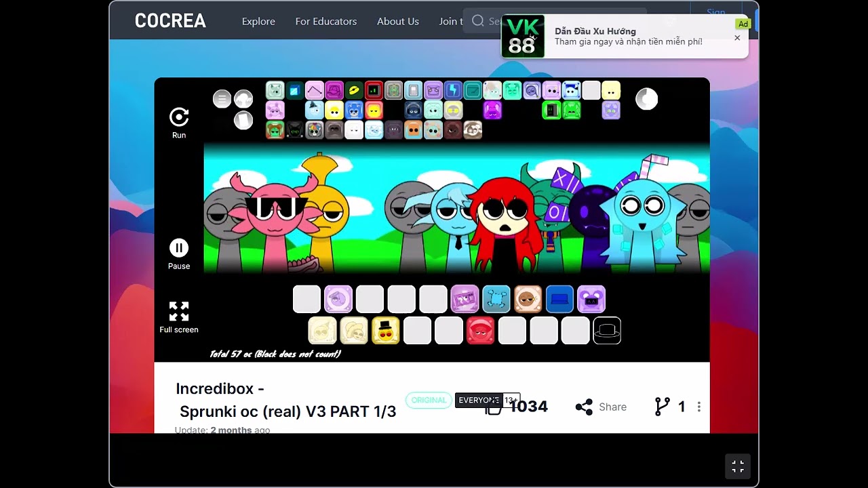Click the round white button right of the palette
Viewport: 868px width, 488px height.
click(x=646, y=99)
